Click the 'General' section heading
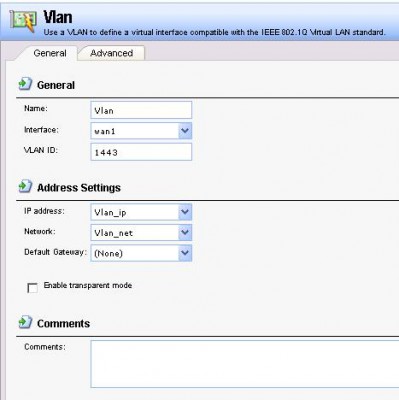399x400 pixels. pos(56,85)
